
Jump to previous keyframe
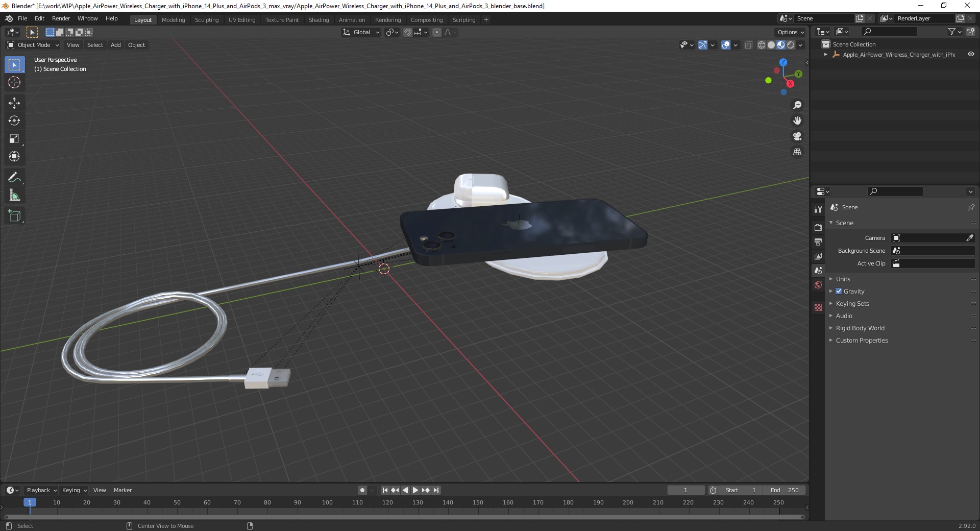coord(395,490)
